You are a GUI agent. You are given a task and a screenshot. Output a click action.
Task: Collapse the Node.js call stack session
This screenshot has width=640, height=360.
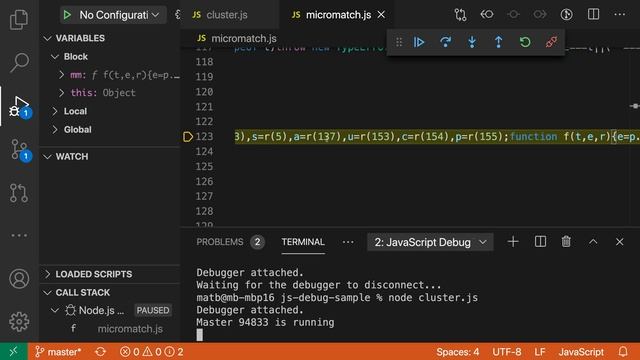[55, 311]
